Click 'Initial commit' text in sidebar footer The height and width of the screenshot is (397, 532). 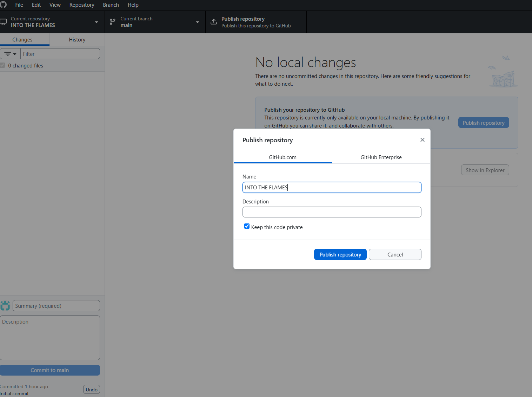pyautogui.click(x=14, y=393)
